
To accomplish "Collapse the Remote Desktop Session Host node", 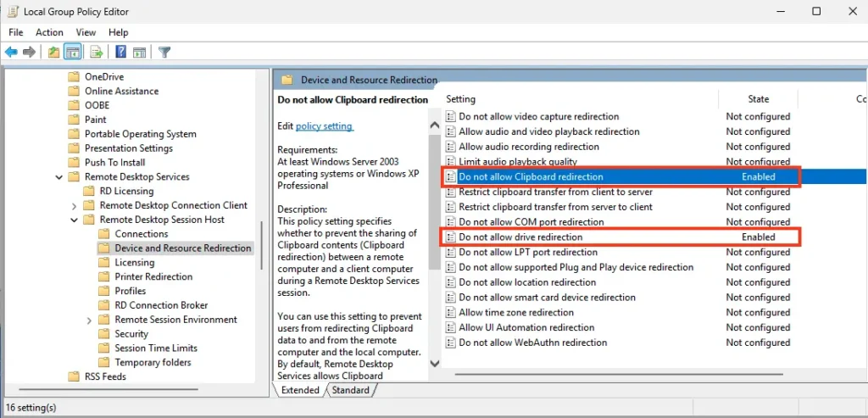I will (75, 220).
